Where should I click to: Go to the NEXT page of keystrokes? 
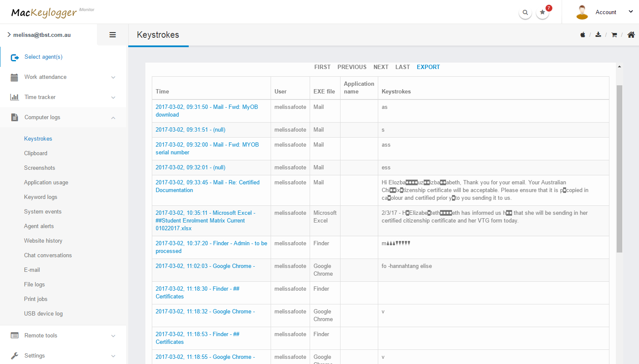tap(380, 67)
